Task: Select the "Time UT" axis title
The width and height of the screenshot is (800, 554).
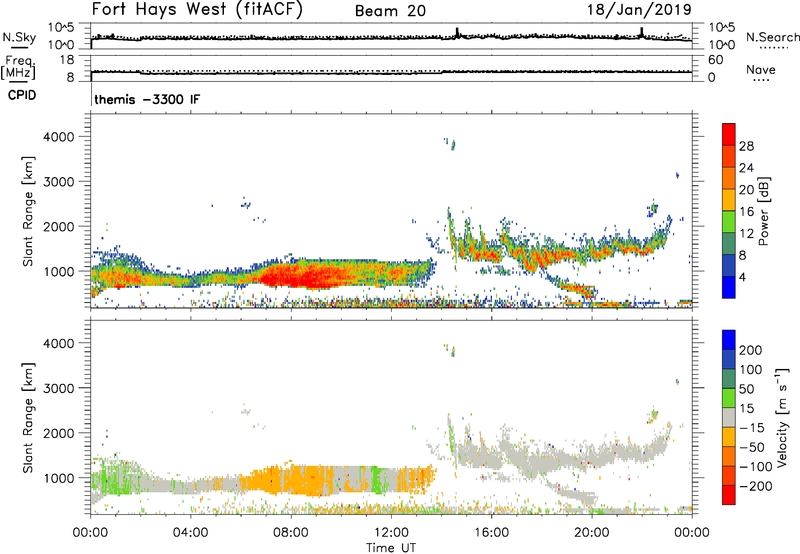Action: [x=391, y=548]
